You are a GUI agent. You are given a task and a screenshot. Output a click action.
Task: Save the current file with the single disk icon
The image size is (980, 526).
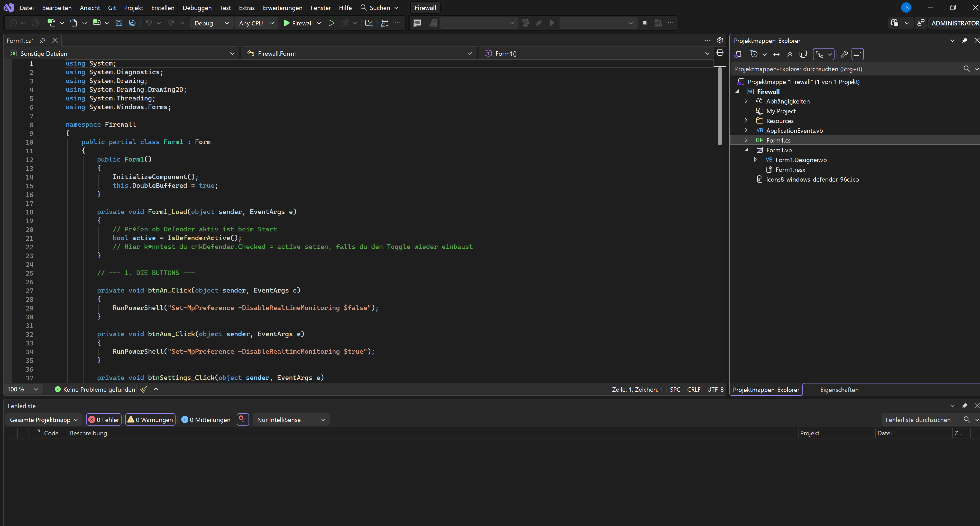(119, 23)
